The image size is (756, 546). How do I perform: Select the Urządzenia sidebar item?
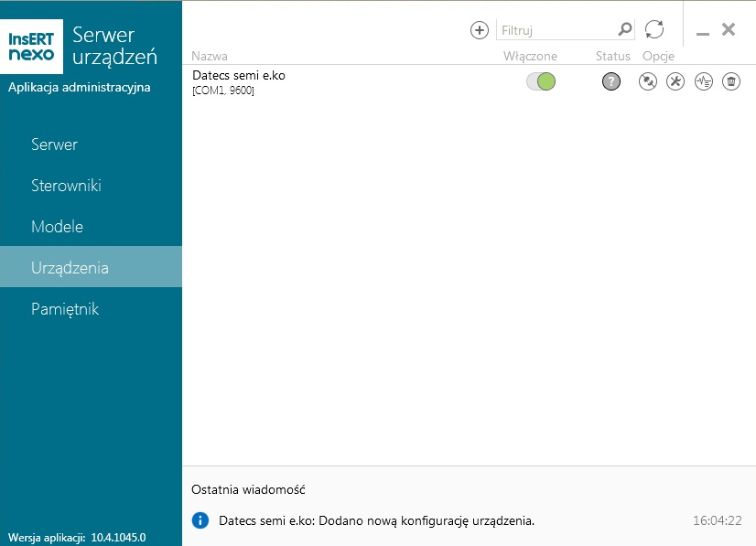[x=70, y=268]
